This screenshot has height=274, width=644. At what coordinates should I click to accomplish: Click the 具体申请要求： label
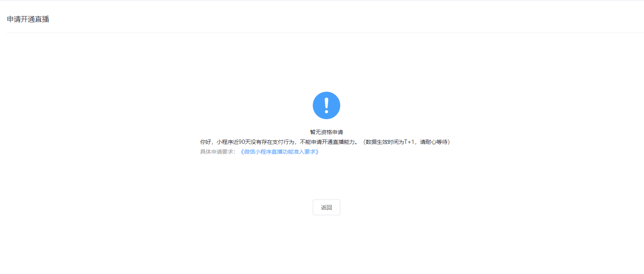tap(218, 152)
